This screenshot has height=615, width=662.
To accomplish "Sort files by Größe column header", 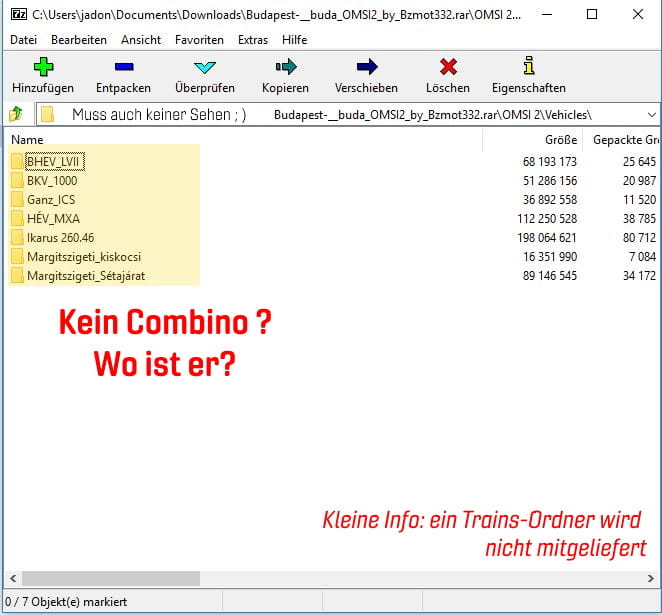I will pos(560,139).
